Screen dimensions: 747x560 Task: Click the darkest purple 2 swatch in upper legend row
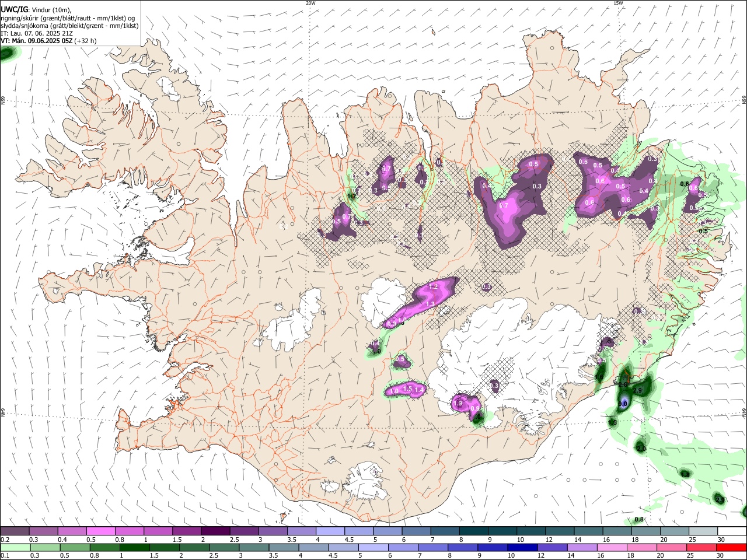[215, 531]
